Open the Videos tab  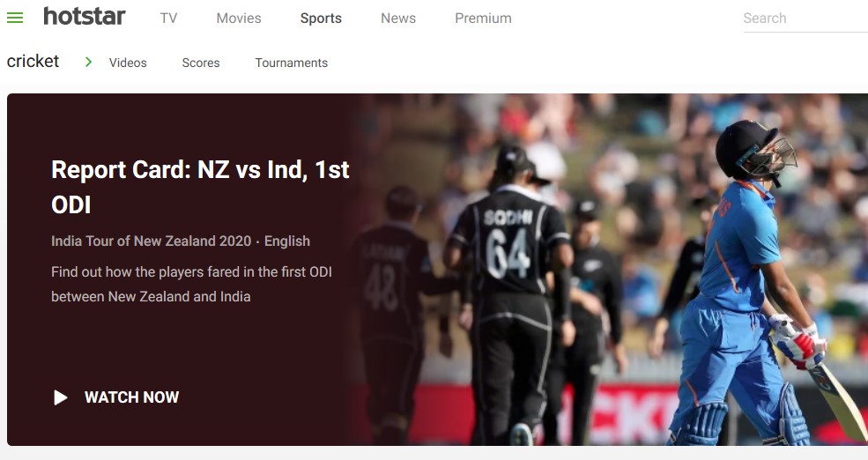(128, 63)
